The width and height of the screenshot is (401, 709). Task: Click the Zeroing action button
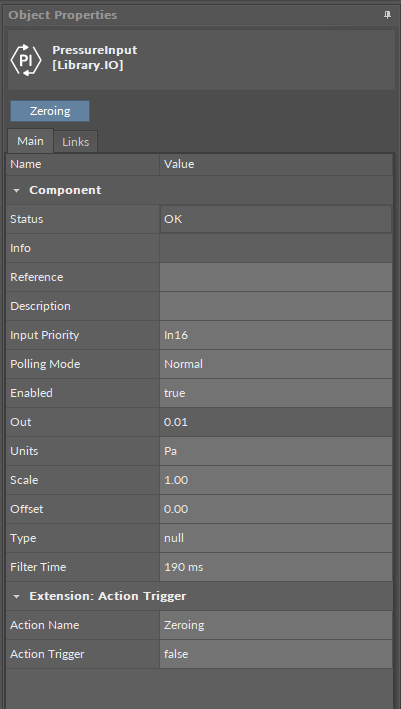(x=50, y=111)
